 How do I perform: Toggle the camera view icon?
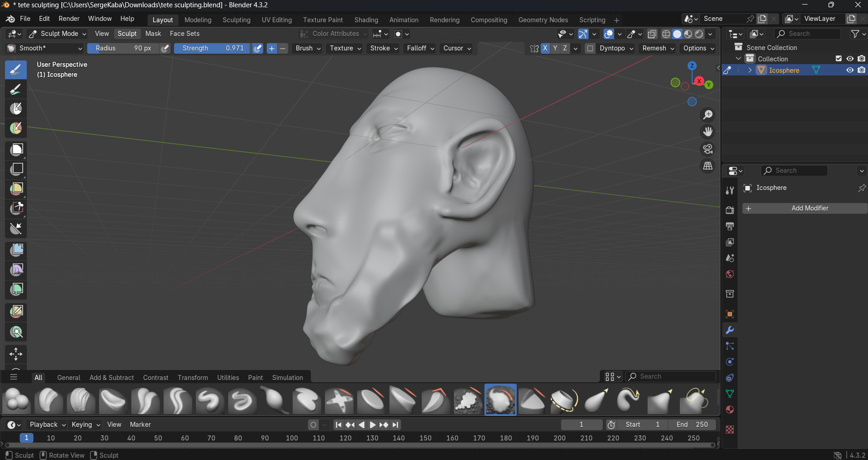(x=708, y=149)
